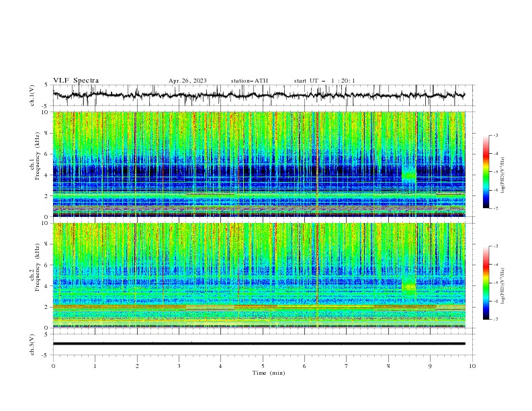Click the ch.1 voltage waveform trace

click(259, 95)
